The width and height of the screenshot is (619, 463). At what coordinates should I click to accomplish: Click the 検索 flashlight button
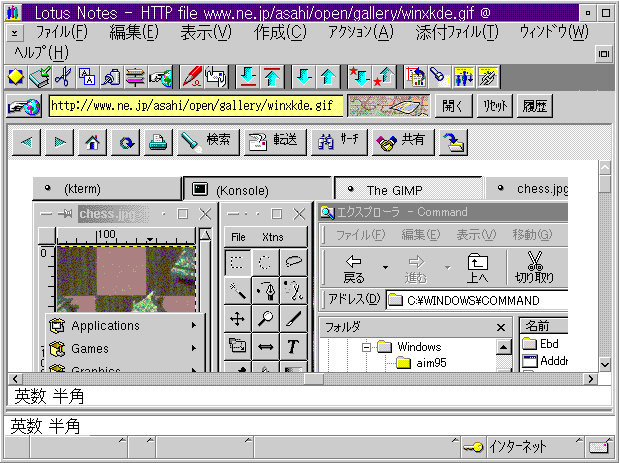[x=208, y=142]
